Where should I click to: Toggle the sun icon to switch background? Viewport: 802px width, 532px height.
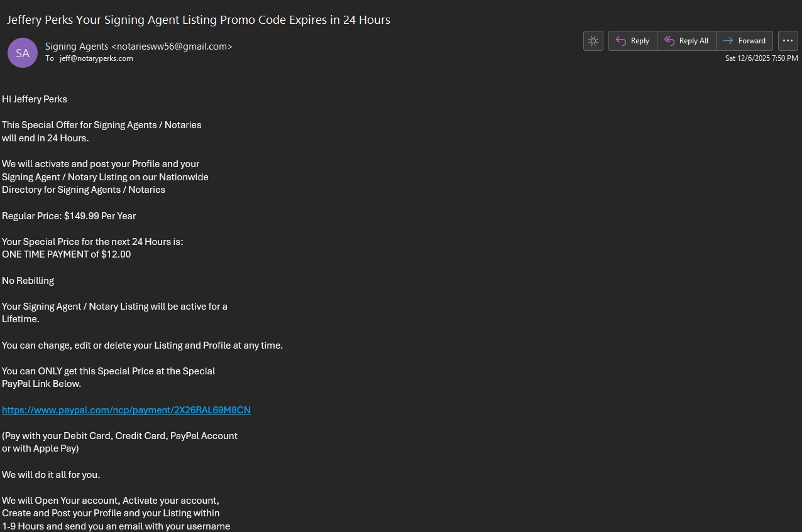pyautogui.click(x=593, y=41)
